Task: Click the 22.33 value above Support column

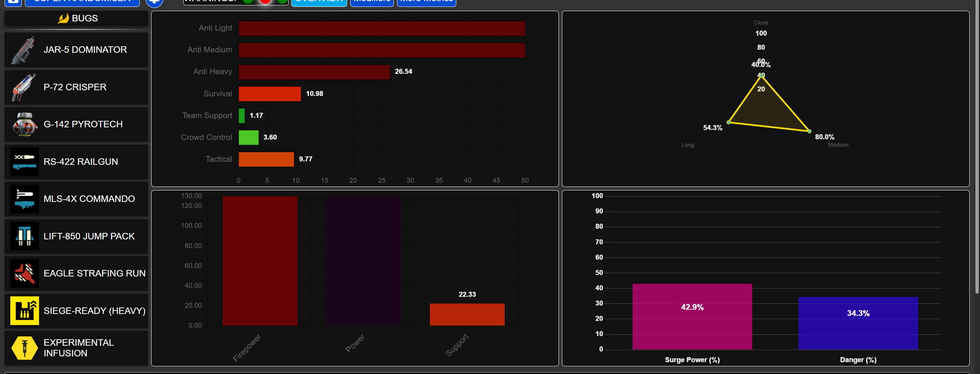Action: (x=467, y=294)
